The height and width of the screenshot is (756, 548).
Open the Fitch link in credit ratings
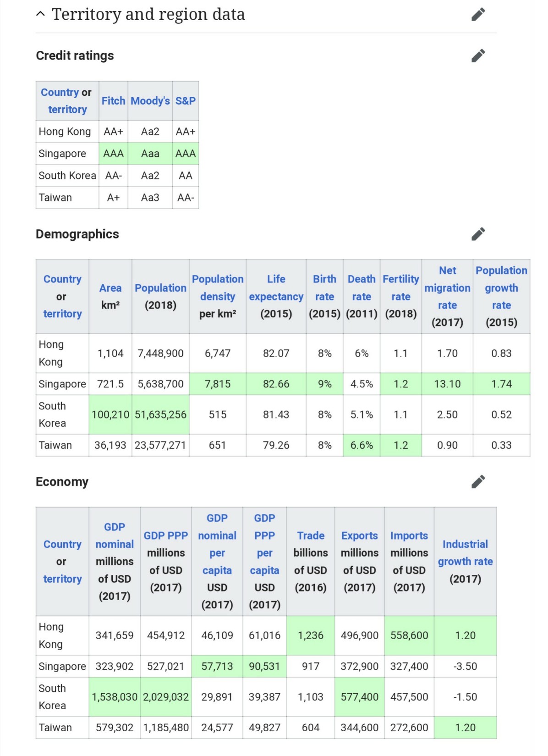point(113,101)
